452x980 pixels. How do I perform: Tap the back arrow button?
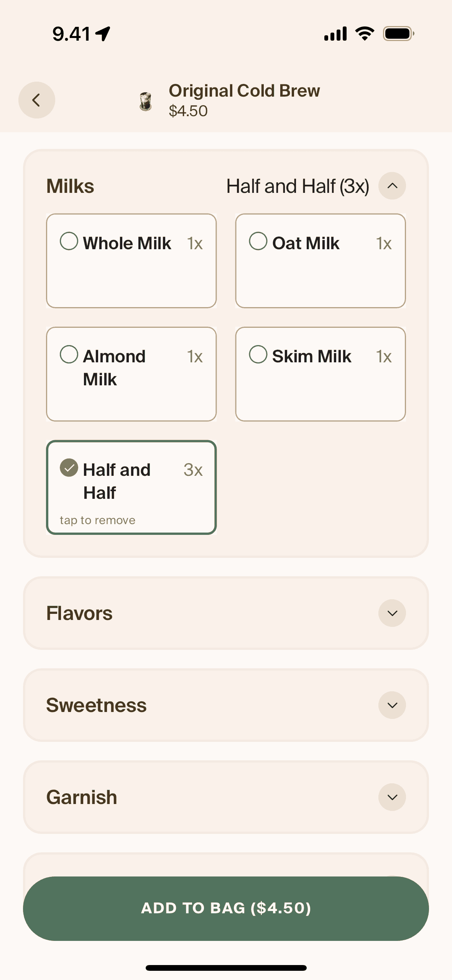click(36, 100)
